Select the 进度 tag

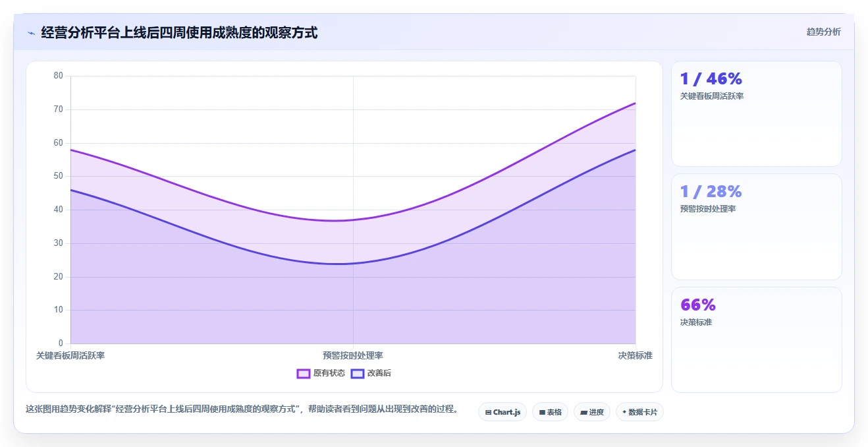pyautogui.click(x=592, y=412)
